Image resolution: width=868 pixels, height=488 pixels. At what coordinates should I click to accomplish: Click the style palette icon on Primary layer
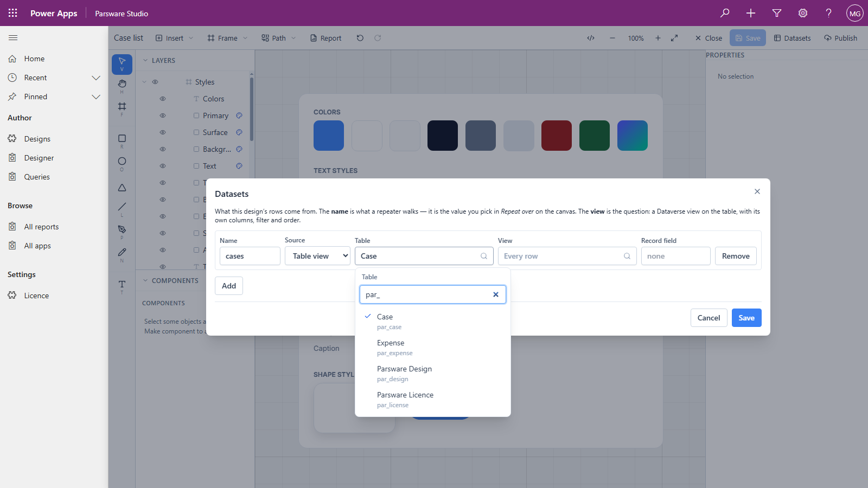[239, 115]
